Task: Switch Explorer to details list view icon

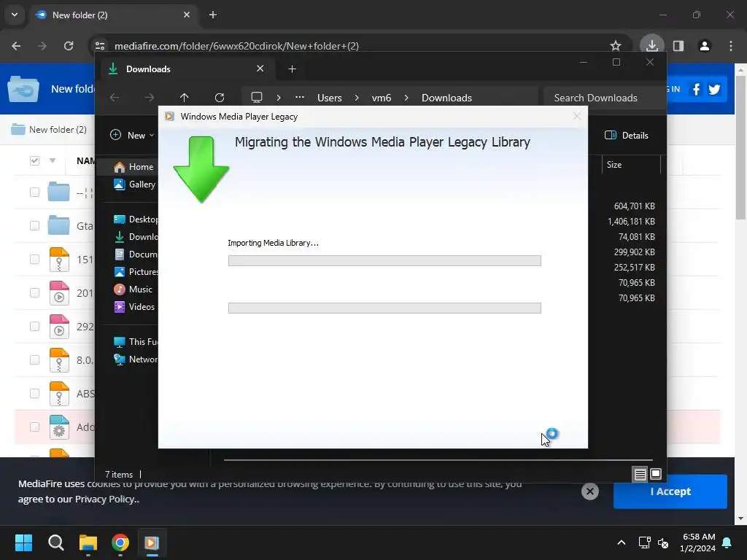Action: click(640, 474)
